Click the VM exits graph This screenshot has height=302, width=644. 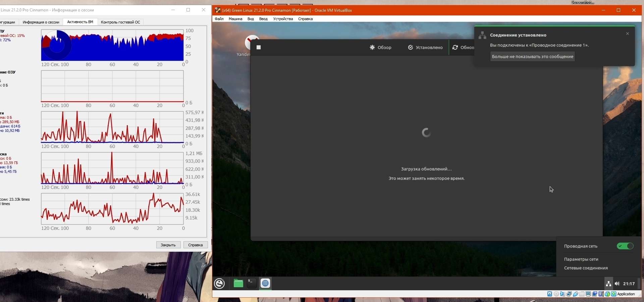coord(112,209)
